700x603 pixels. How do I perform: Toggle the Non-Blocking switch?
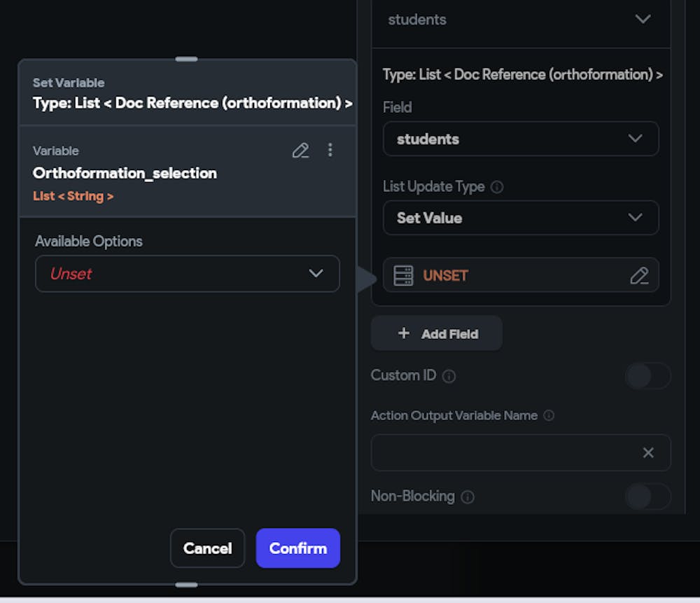647,497
